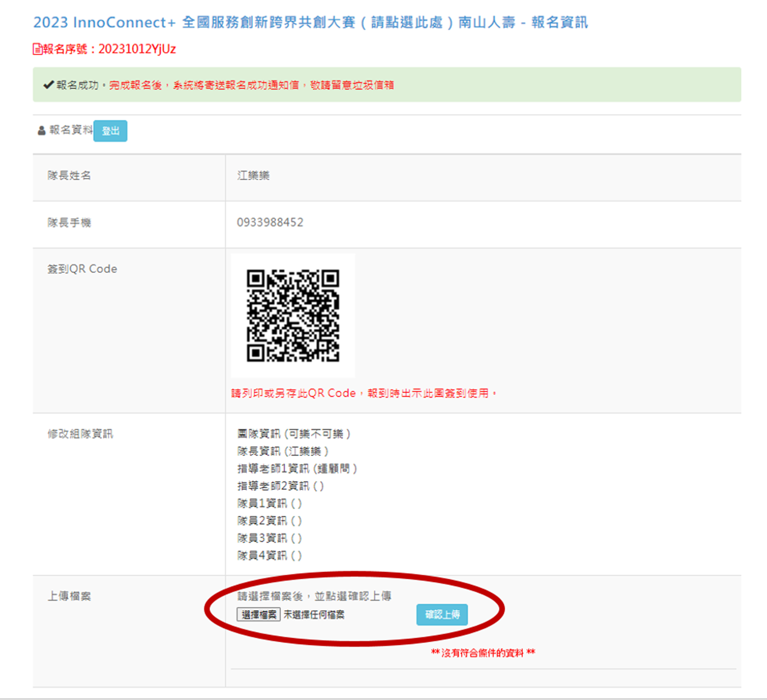
Task: Click the 沒有符合條件的資料 notice
Action: coord(483,653)
